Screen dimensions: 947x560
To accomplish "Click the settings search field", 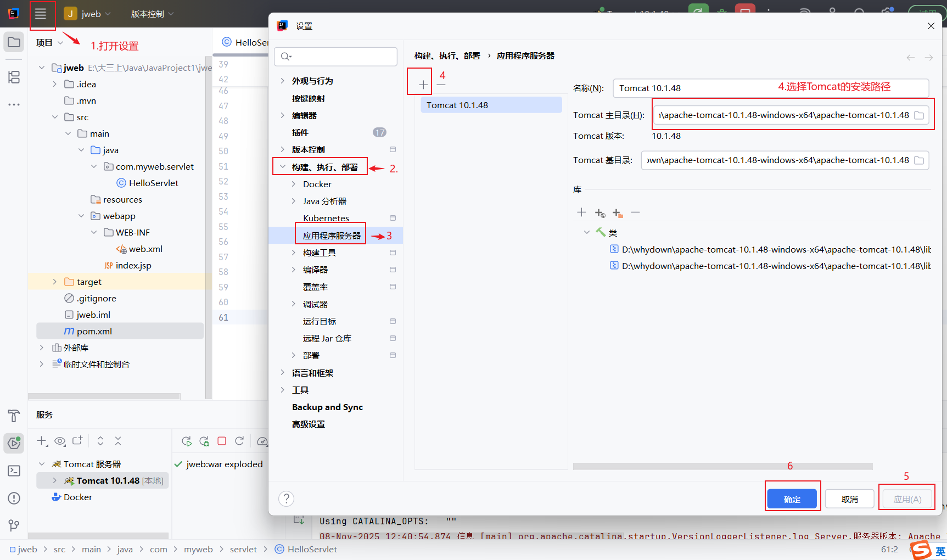I will (x=335, y=57).
